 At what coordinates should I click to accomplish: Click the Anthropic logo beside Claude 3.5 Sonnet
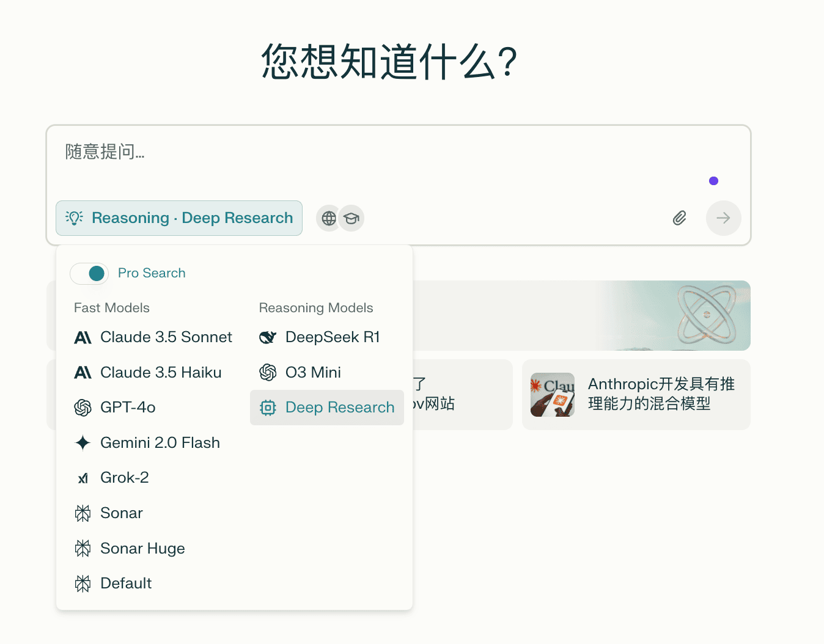pos(83,338)
